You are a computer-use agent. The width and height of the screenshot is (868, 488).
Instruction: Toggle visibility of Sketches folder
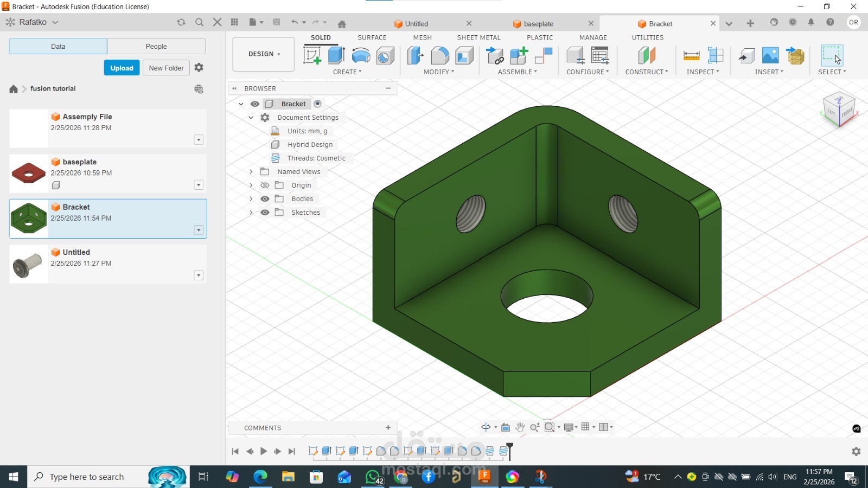pos(265,213)
